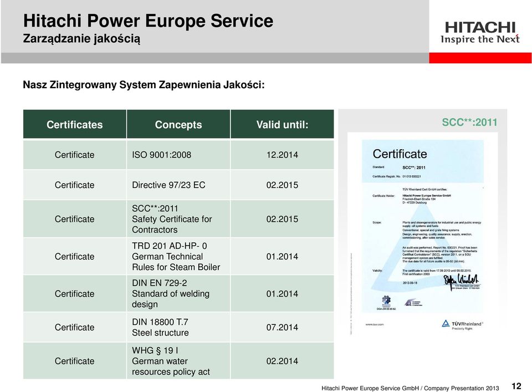
Task: Select the "Hitachi Power Europe Service" slide title
Action: pyautogui.click(x=149, y=21)
